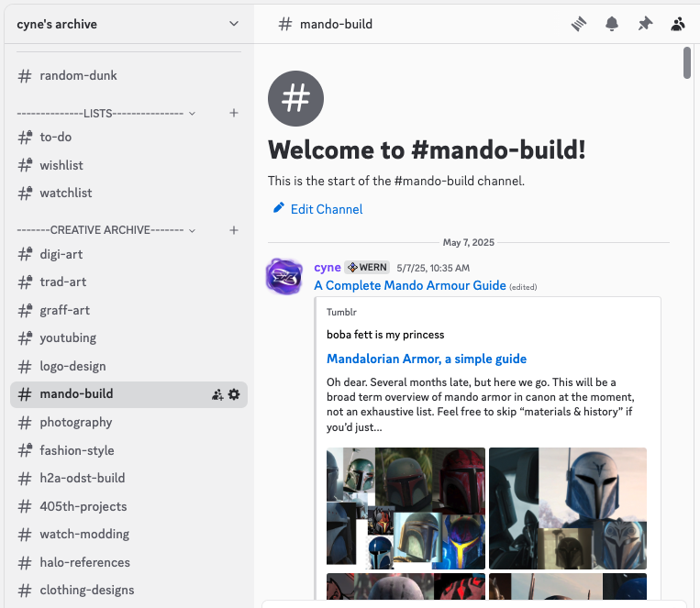Add channel to LISTS category
Screen dimensions: 700x608
tap(233, 113)
